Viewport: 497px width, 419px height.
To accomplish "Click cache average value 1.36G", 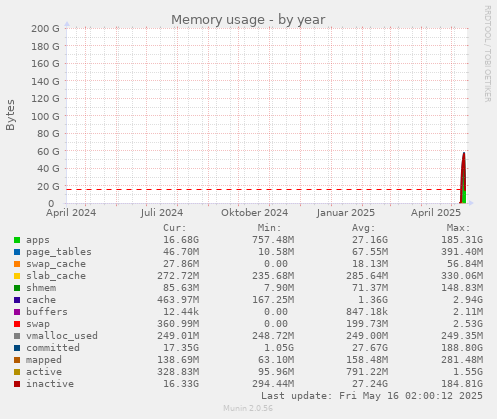I will (373, 300).
